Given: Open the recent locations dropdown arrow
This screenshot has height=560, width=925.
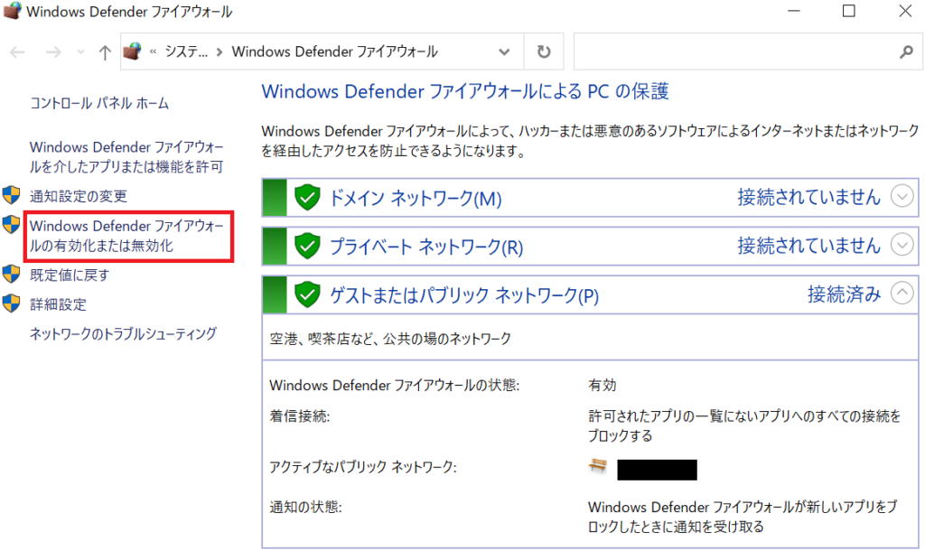Looking at the screenshot, I should 80,52.
